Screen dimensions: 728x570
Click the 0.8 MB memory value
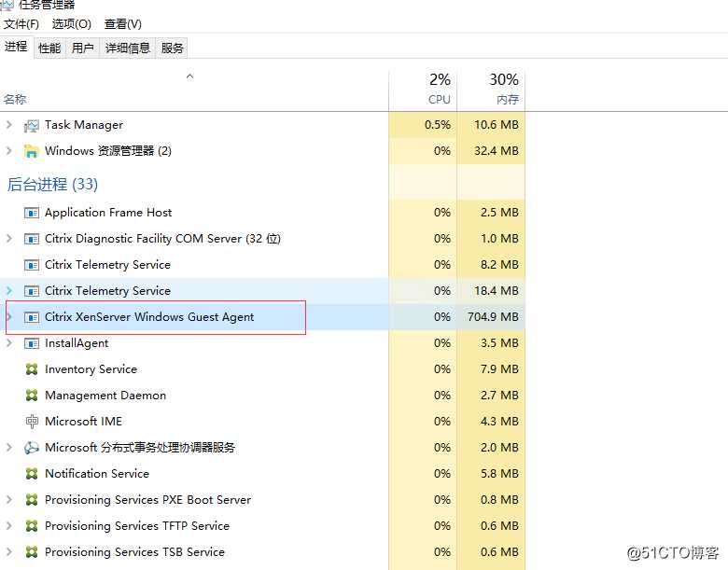pyautogui.click(x=499, y=500)
